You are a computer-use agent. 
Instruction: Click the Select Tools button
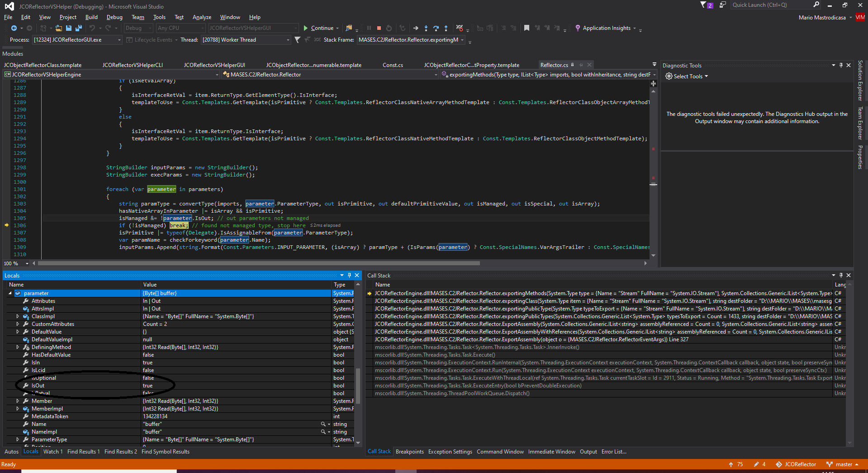686,76
